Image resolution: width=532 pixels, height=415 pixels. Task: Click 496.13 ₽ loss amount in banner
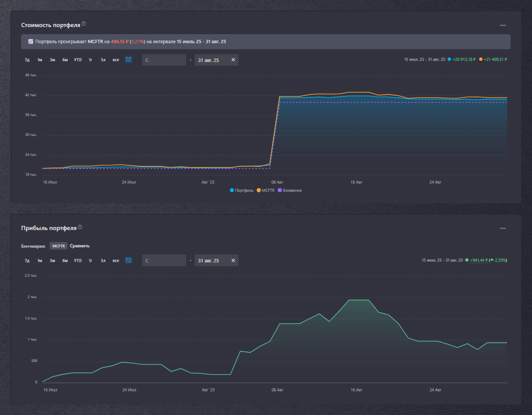120,42
